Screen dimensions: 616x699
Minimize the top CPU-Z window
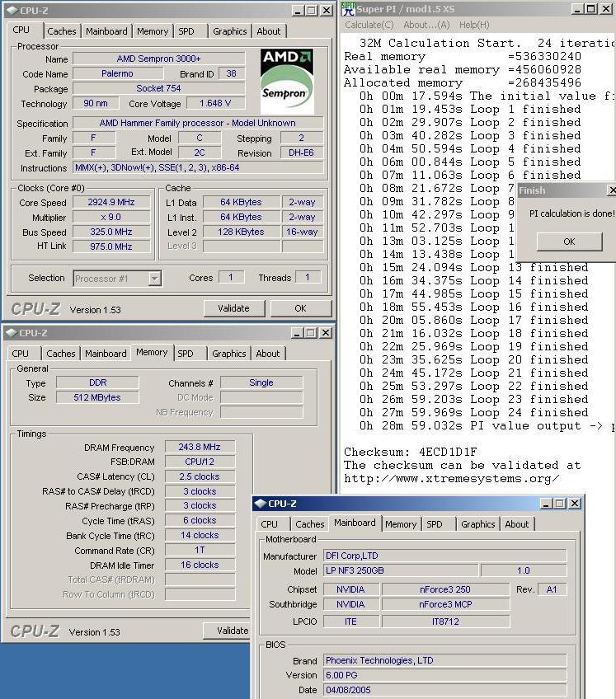(x=298, y=10)
